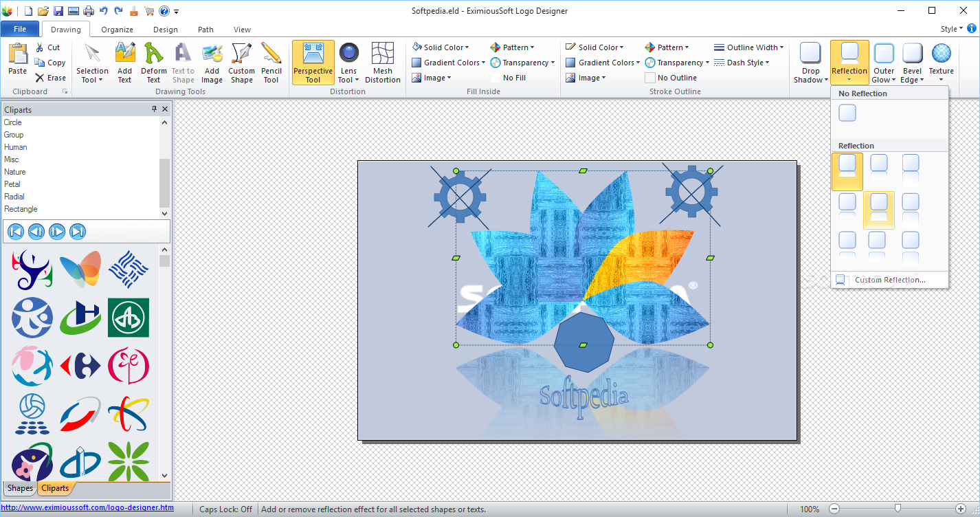The image size is (980, 517).
Task: Click the heptagon shape on canvas
Action: click(x=583, y=342)
